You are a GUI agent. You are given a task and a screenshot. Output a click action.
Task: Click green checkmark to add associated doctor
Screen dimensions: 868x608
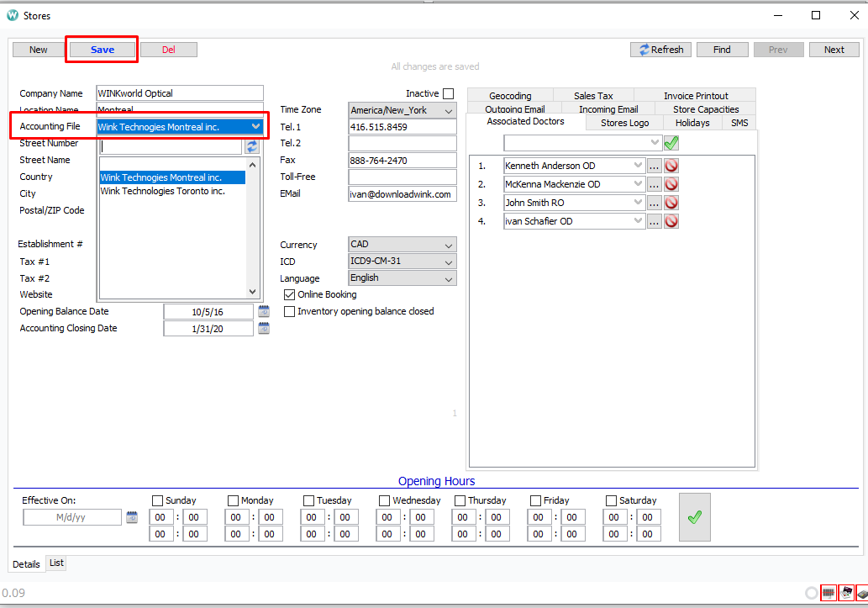[670, 142]
